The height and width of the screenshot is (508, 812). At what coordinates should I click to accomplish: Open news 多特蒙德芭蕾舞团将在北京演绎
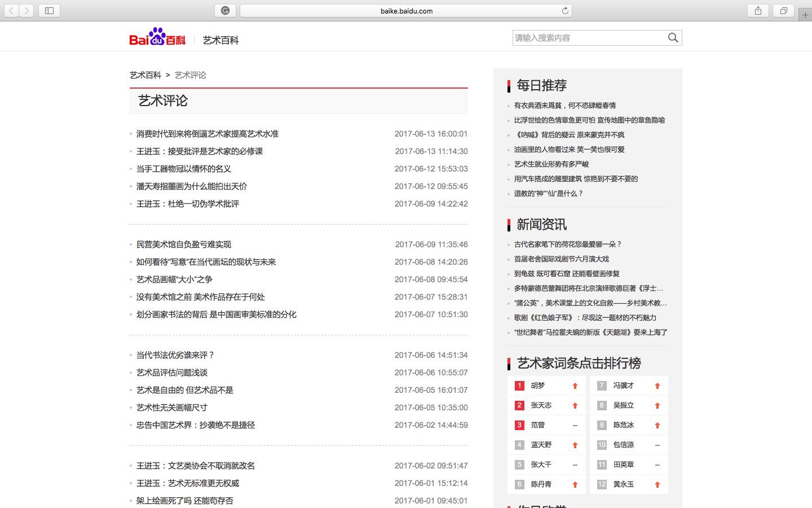(x=589, y=288)
